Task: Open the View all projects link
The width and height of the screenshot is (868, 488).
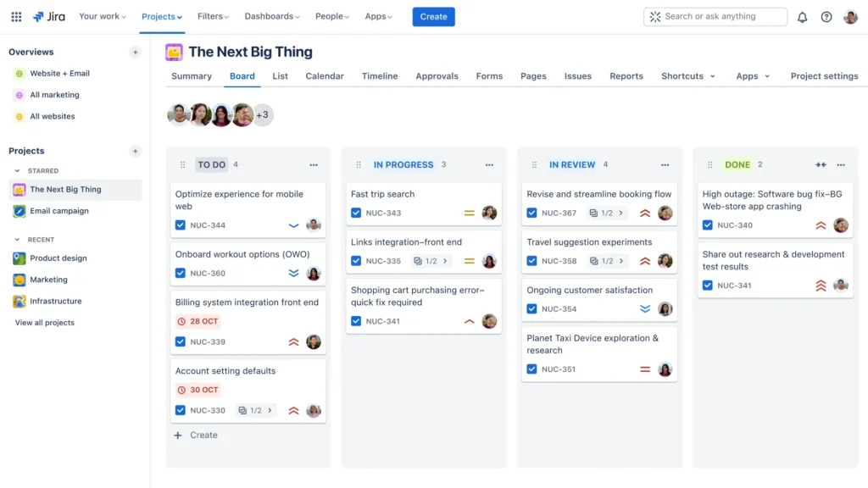Action: coord(45,323)
